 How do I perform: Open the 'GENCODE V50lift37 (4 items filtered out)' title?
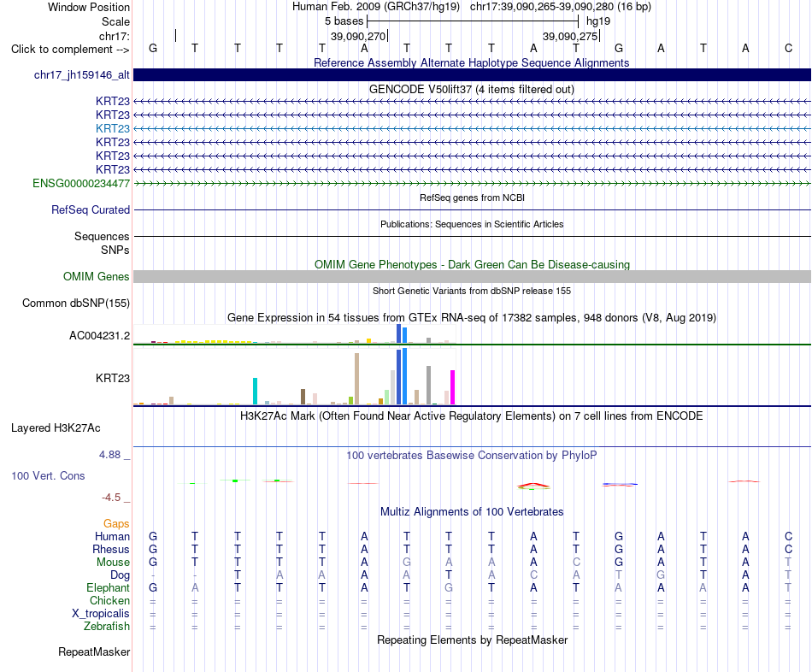(x=471, y=89)
